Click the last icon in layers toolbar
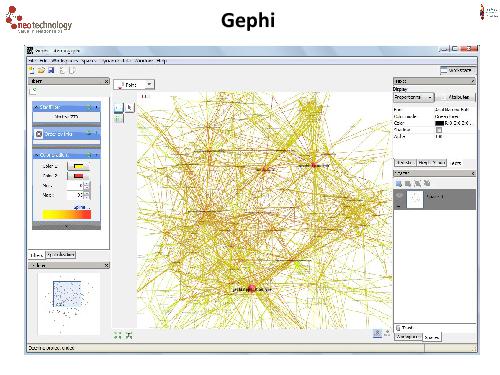The height and width of the screenshot is (375, 500). (x=427, y=183)
